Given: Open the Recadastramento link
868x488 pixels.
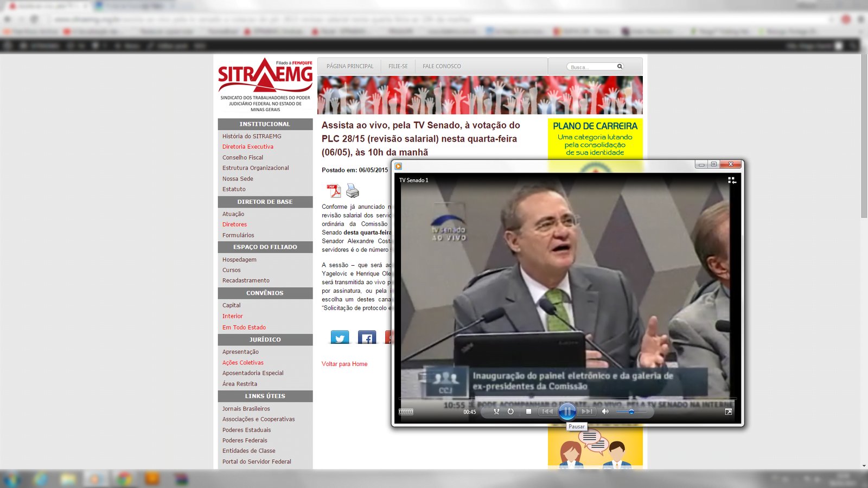Looking at the screenshot, I should coord(246,280).
